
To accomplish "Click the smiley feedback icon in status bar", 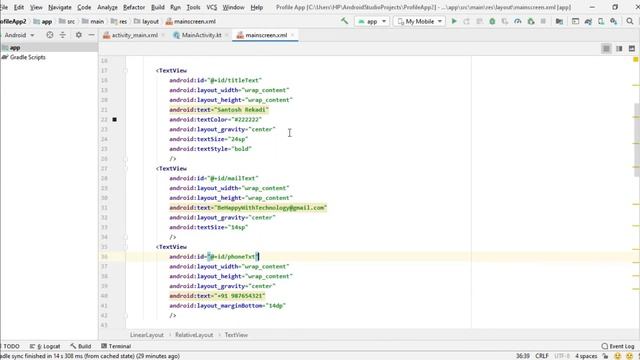I will (618, 356).
